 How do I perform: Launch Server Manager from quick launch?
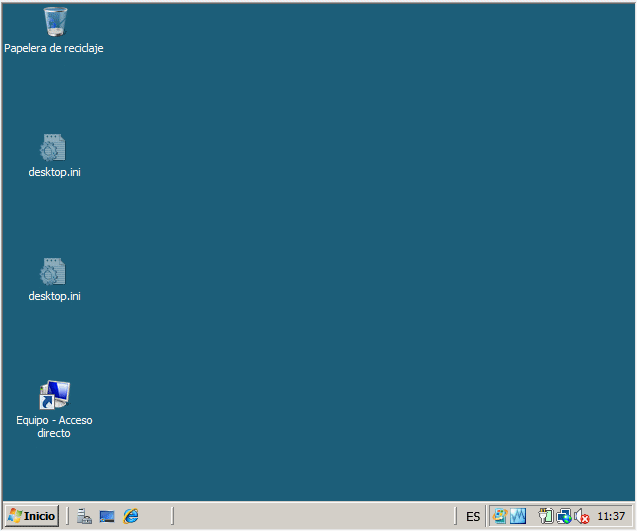point(85,516)
